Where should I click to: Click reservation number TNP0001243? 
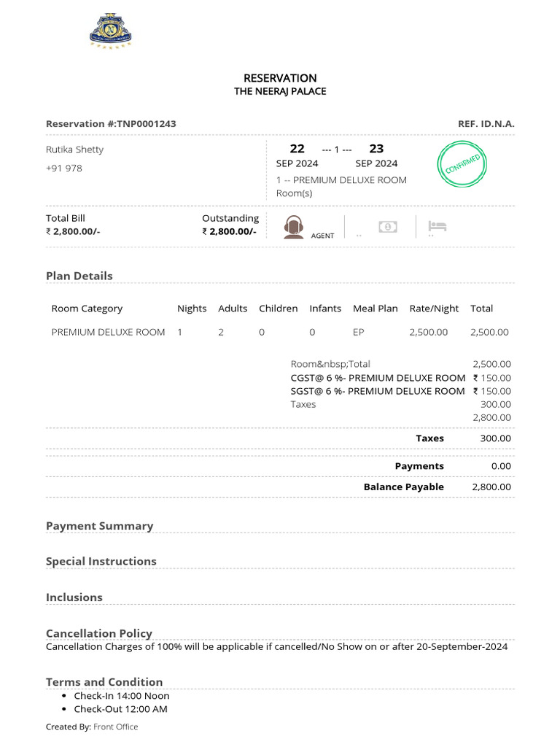click(146, 124)
